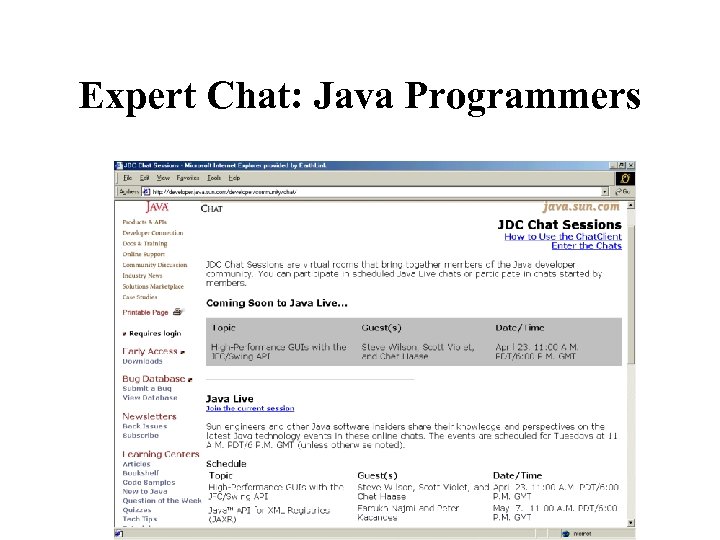
Task: Open Bookshelf link in sidebar
Action: [141, 473]
